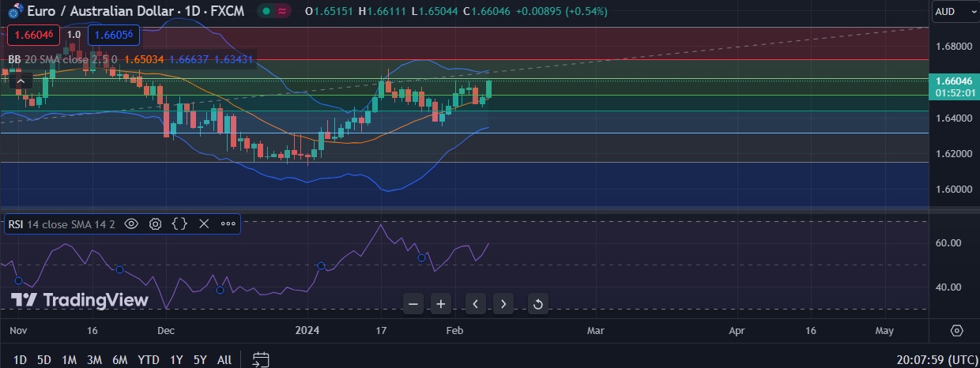980x368 pixels.
Task: Select the YTD date range
Action: 149,360
